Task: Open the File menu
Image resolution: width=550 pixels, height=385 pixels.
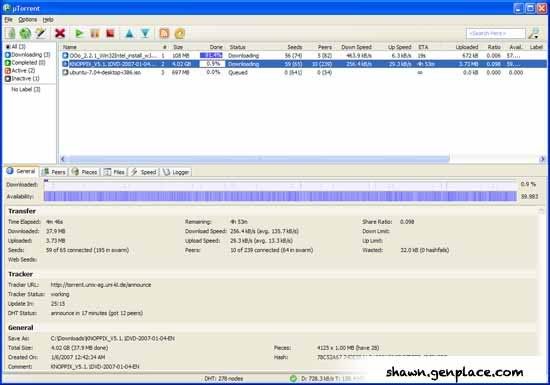Action: pyautogui.click(x=8, y=20)
